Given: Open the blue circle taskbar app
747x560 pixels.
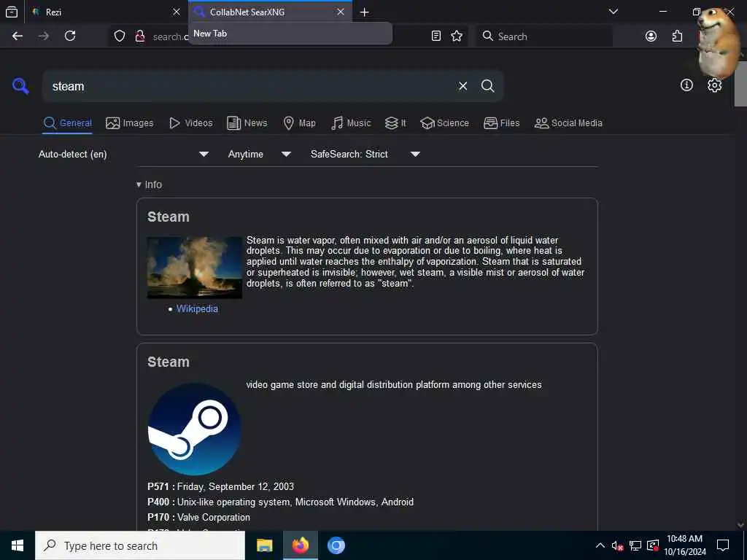Looking at the screenshot, I should [x=336, y=545].
